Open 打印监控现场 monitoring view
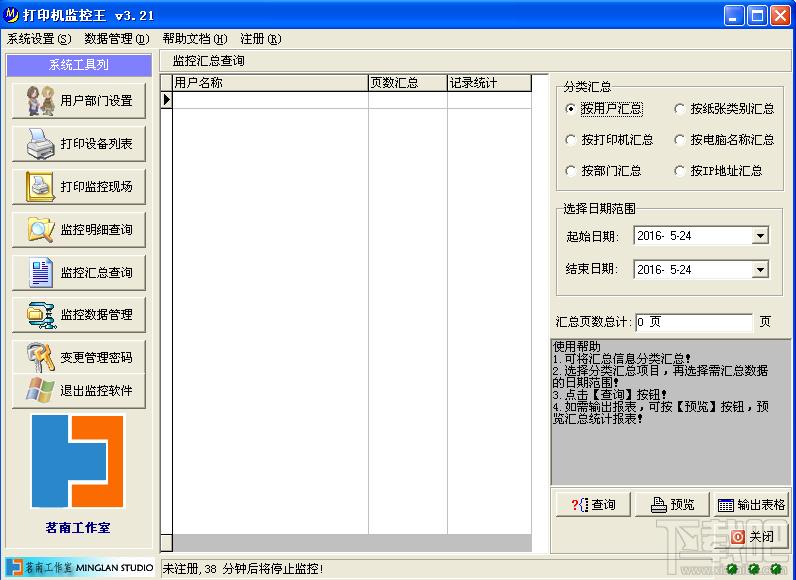Image resolution: width=796 pixels, height=580 pixels. click(79, 187)
